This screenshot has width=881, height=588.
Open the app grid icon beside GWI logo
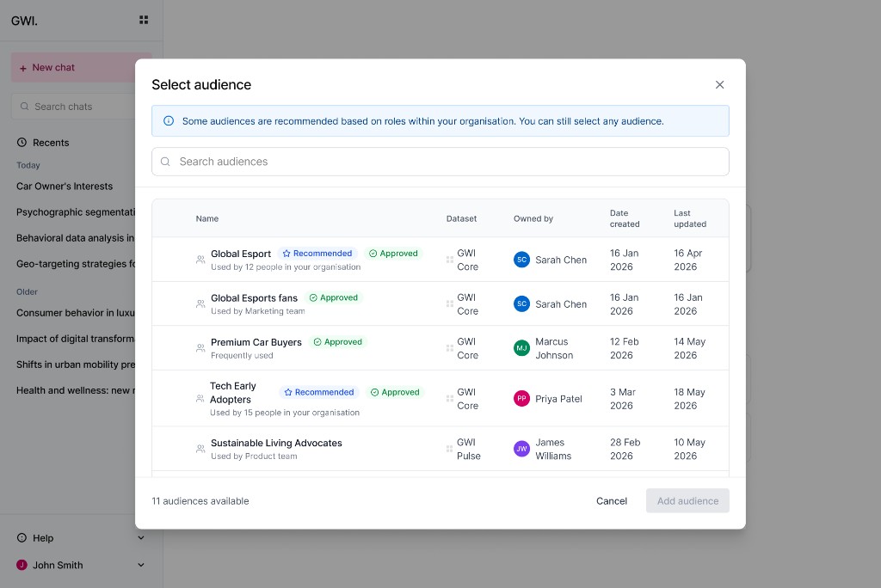pos(144,20)
